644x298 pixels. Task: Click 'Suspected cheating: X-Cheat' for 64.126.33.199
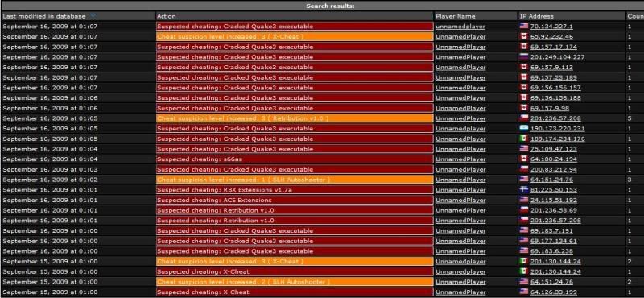tap(295, 292)
